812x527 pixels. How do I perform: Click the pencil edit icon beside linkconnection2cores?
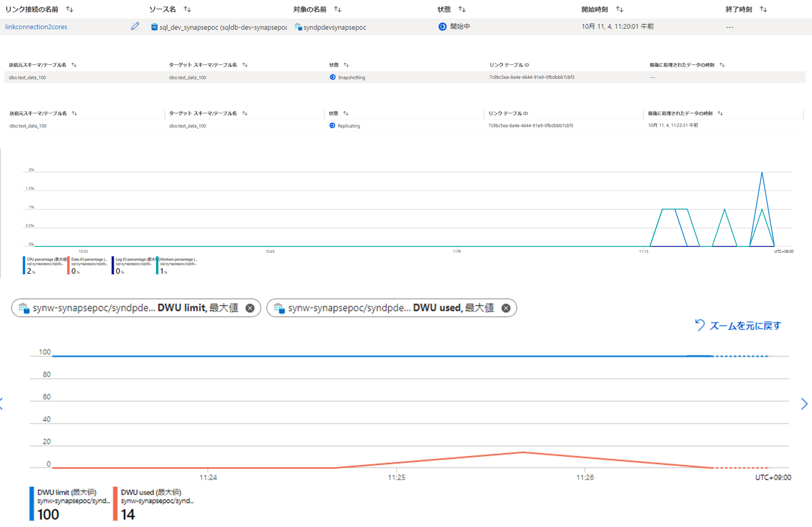point(135,26)
